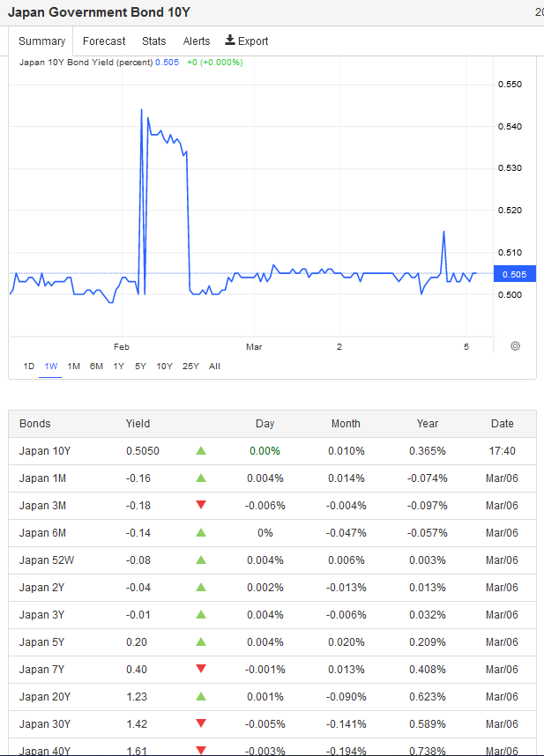Select the 1W chart range
This screenshot has height=756, width=544.
50,367
